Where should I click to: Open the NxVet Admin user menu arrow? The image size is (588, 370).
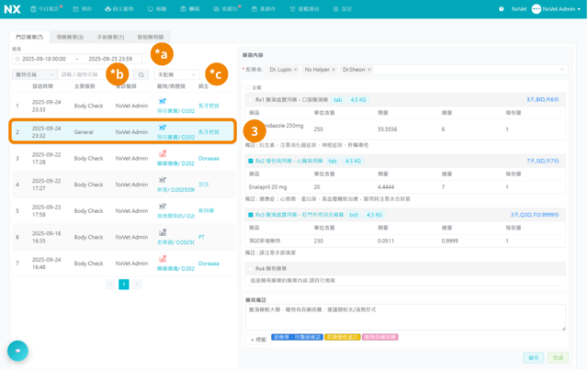[x=579, y=9]
